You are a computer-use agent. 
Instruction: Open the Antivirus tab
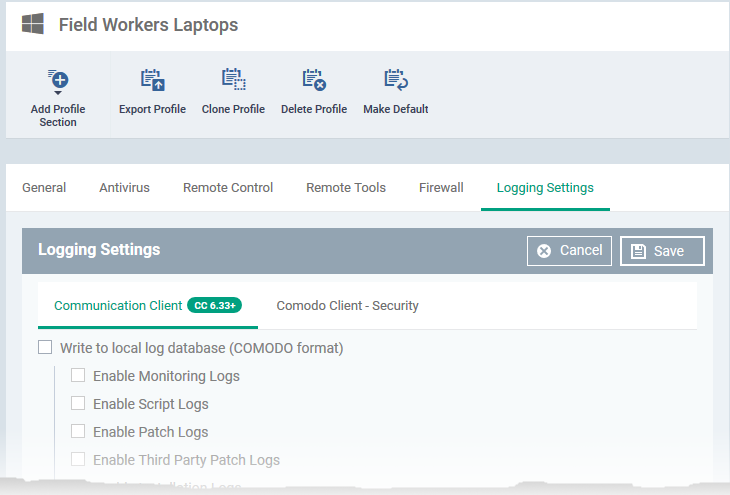coord(124,188)
